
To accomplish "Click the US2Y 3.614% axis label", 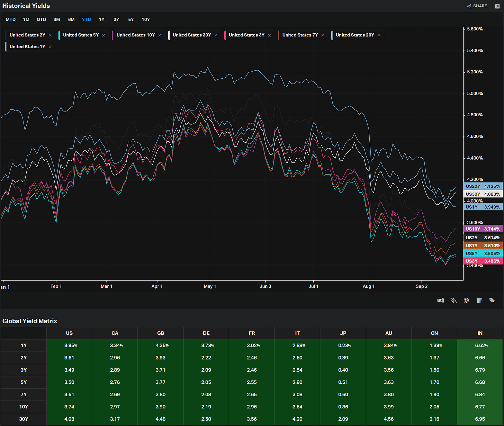I will [x=483, y=238].
